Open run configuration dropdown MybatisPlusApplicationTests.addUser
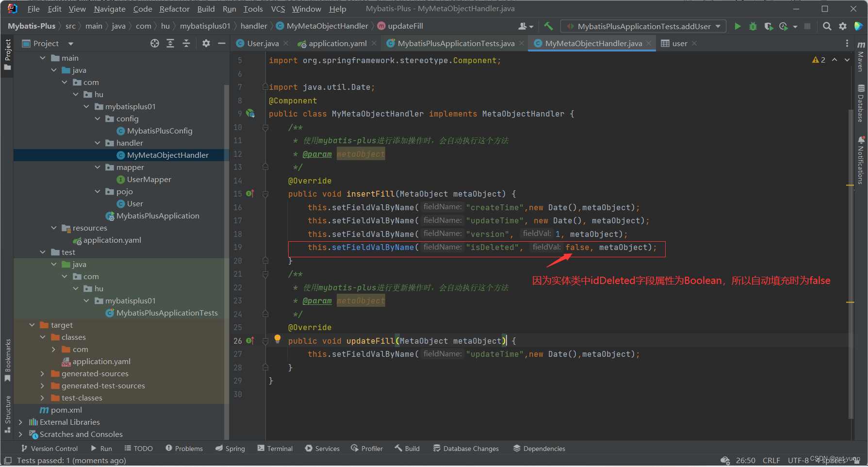 click(x=643, y=26)
